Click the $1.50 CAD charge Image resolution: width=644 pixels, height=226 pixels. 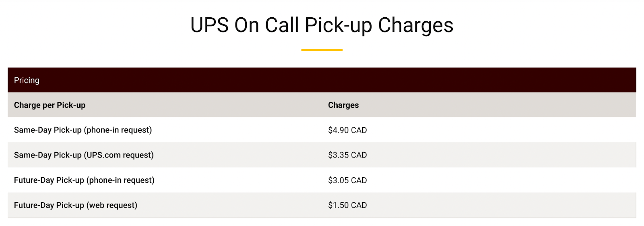(x=347, y=205)
